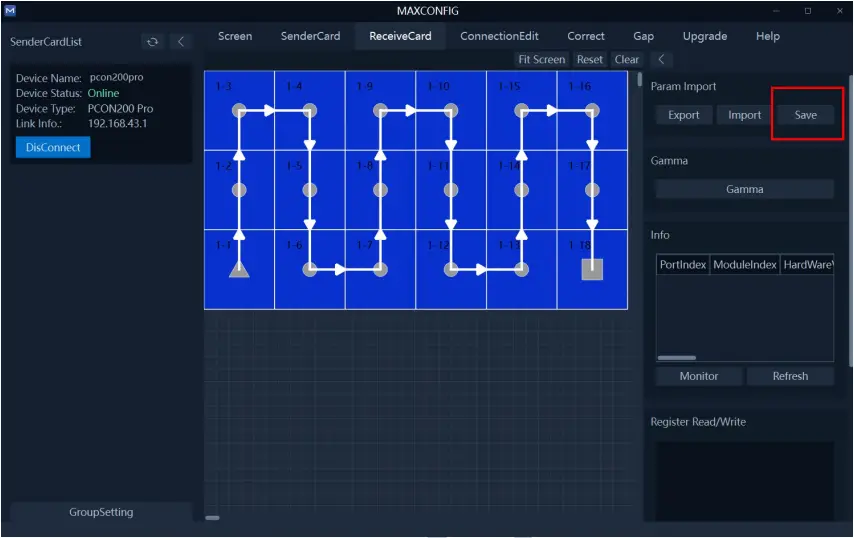Screen dimensions: 854x538
Task: Select the square end node in module 1-18
Action: tap(592, 269)
